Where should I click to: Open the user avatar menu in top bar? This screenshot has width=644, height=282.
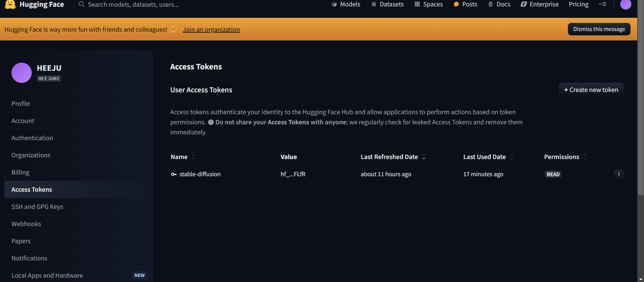click(x=626, y=4)
